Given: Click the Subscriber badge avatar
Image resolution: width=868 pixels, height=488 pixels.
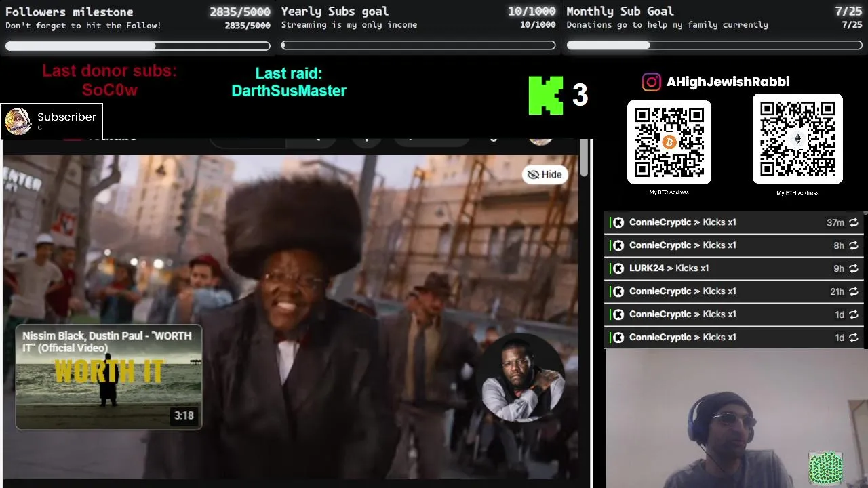Looking at the screenshot, I should 18,121.
